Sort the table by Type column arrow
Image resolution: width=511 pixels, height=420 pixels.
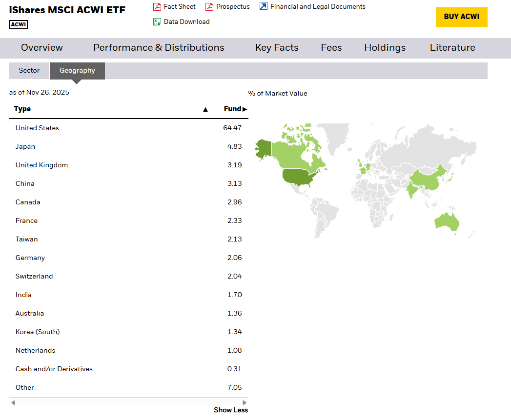pos(205,109)
